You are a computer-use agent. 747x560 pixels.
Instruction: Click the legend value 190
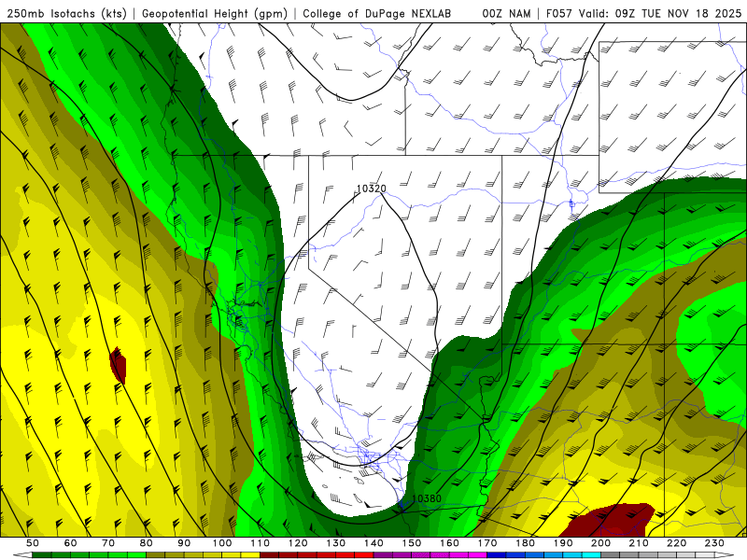[564, 543]
